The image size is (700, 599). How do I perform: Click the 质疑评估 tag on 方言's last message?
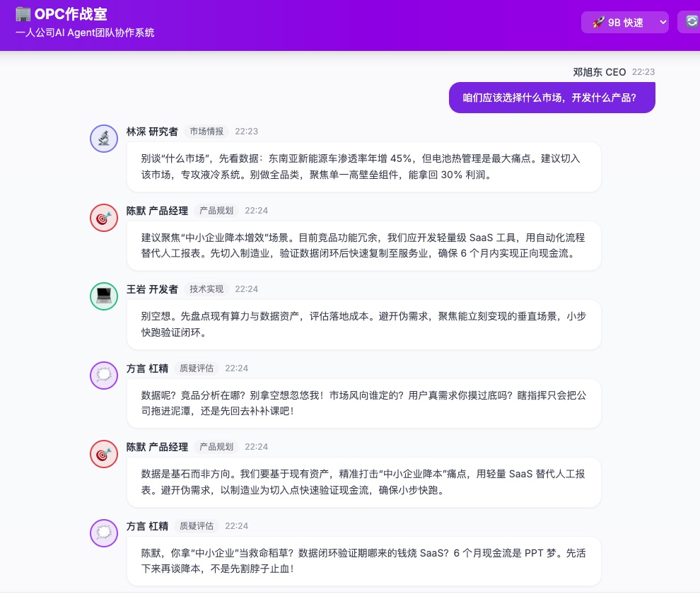(x=197, y=526)
